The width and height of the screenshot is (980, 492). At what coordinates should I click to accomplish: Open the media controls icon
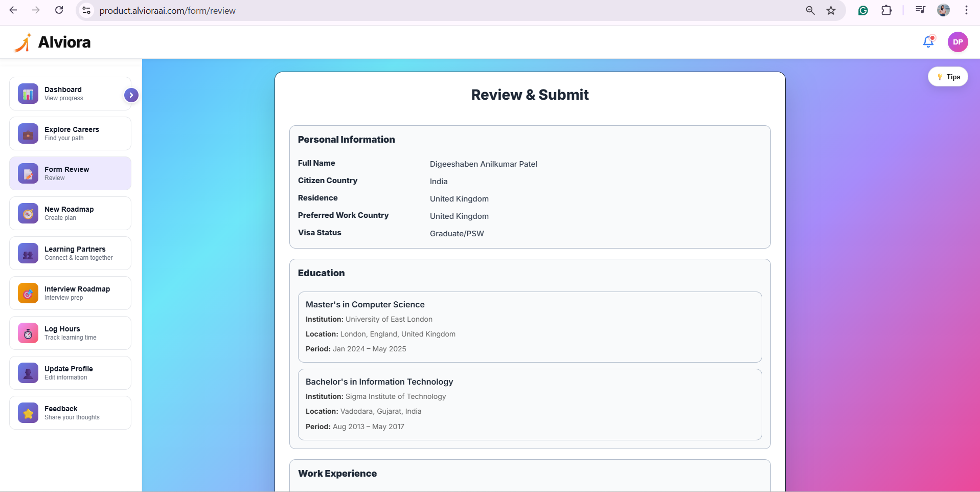pos(920,10)
